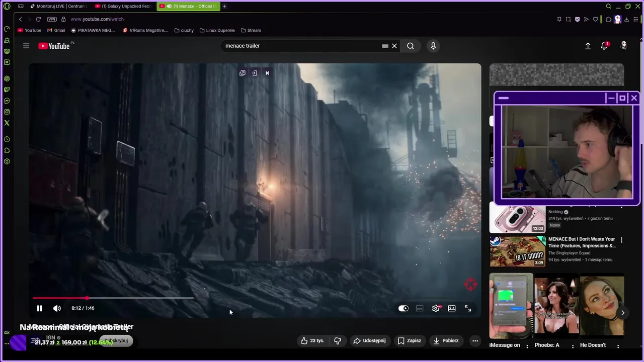
Task: Open the video pop-out overlay icon
Action: 243,73
